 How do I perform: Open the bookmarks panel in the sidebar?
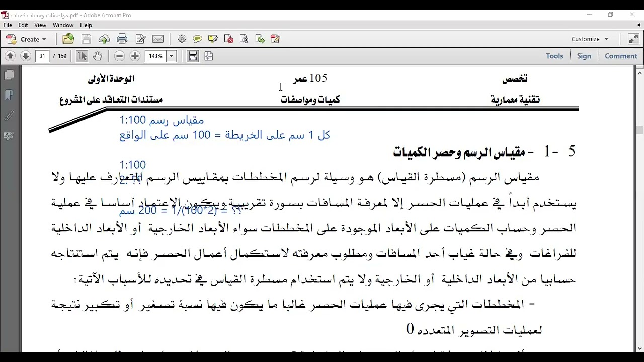pos(9,96)
